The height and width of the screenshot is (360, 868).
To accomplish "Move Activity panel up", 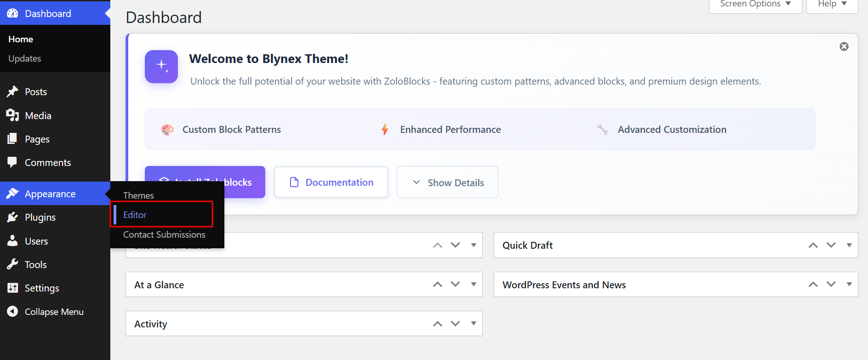I will (x=438, y=324).
